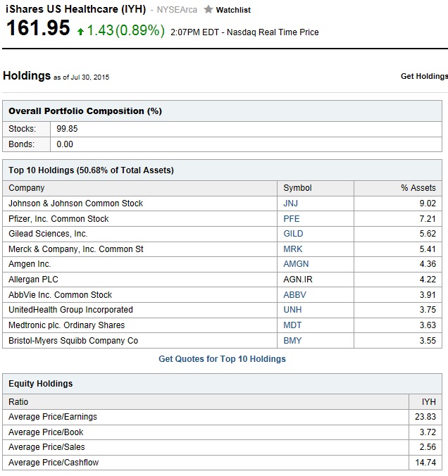448x476 pixels.
Task: Open the BMY symbol link
Action: click(292, 341)
